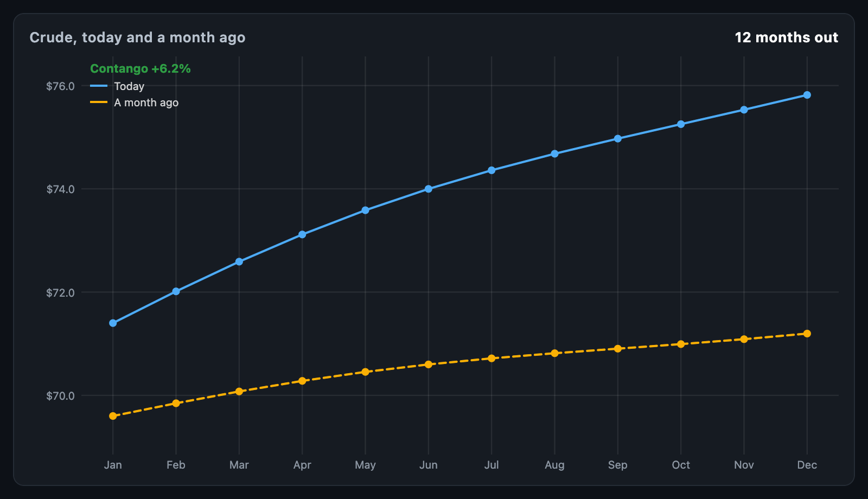Click the Jan x-axis label
The image size is (868, 499).
113,465
